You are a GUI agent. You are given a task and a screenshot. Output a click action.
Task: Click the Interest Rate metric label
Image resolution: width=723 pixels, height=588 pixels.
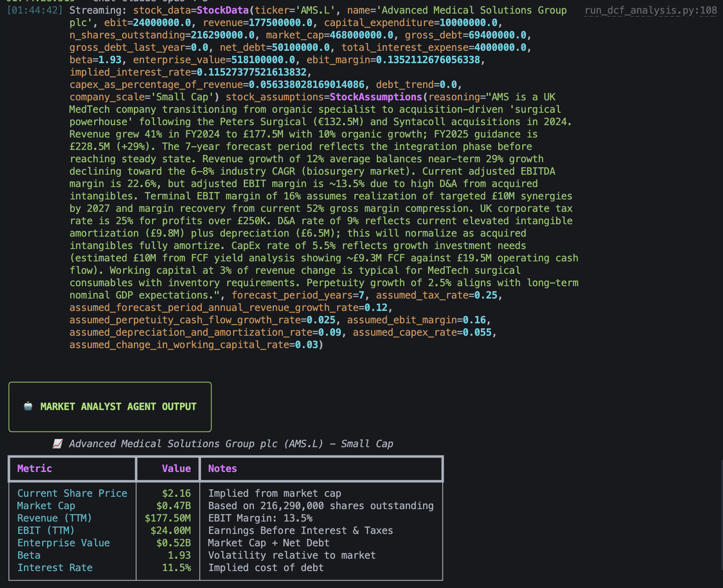click(55, 568)
